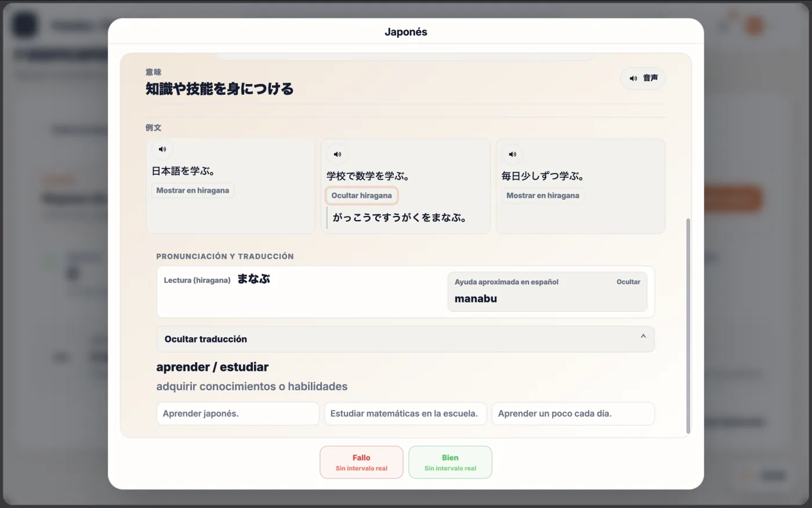
Task: Click the chevron on Ocultar traducción bar
Action: coord(643,336)
